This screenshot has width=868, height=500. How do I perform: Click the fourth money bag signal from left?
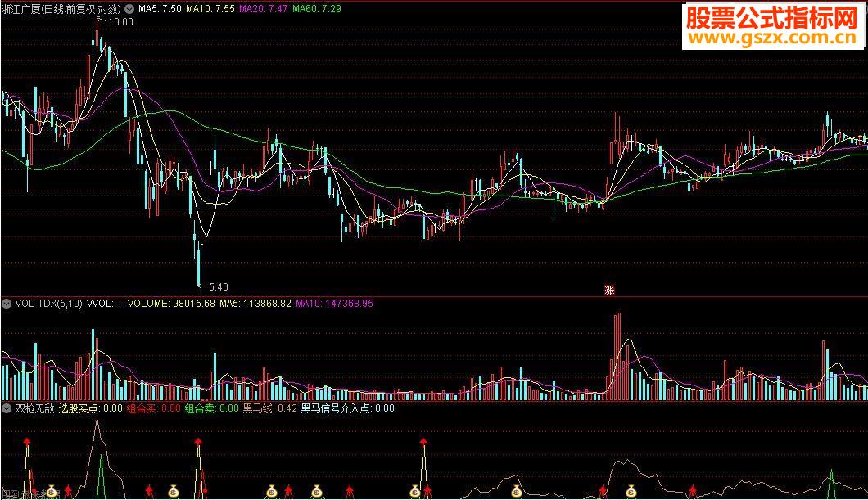click(x=316, y=491)
